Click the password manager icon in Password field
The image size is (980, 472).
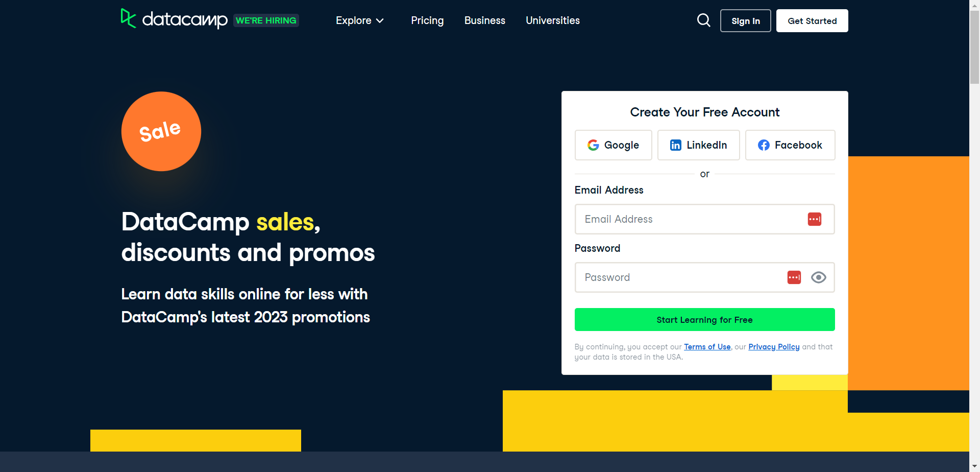(794, 277)
